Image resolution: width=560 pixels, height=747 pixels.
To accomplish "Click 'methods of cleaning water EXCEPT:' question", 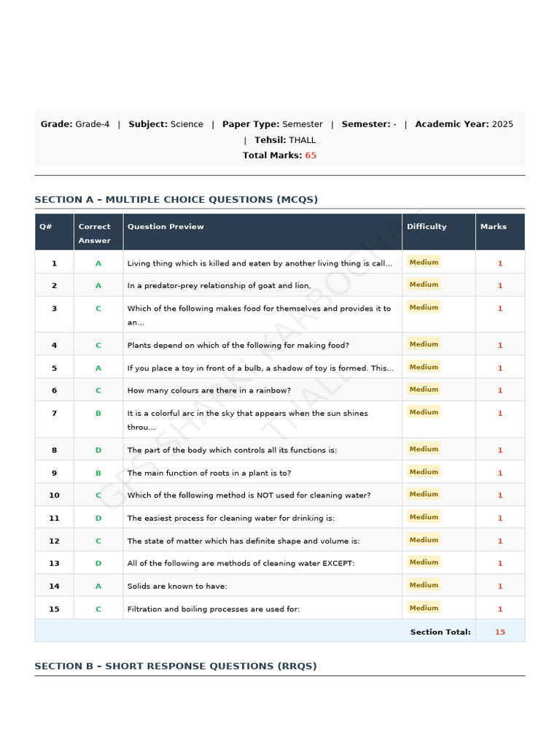I will point(241,563).
